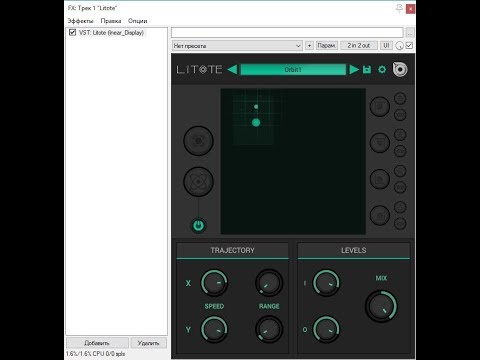Click the Orbit1 preset name bar
Screen dimensions: 480x360
click(293, 69)
